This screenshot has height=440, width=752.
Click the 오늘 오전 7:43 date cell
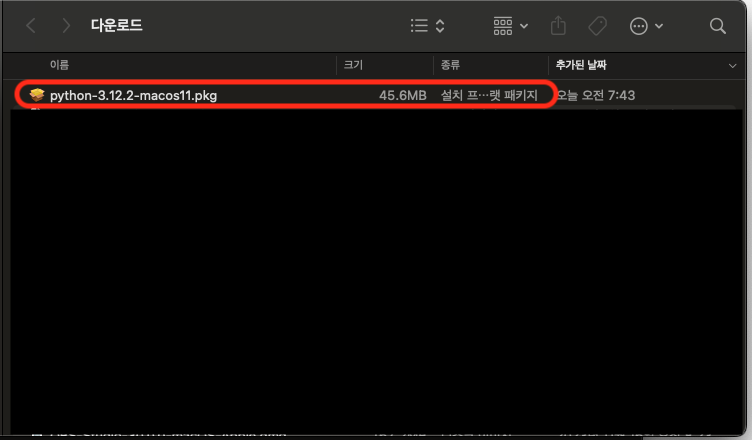(x=596, y=95)
